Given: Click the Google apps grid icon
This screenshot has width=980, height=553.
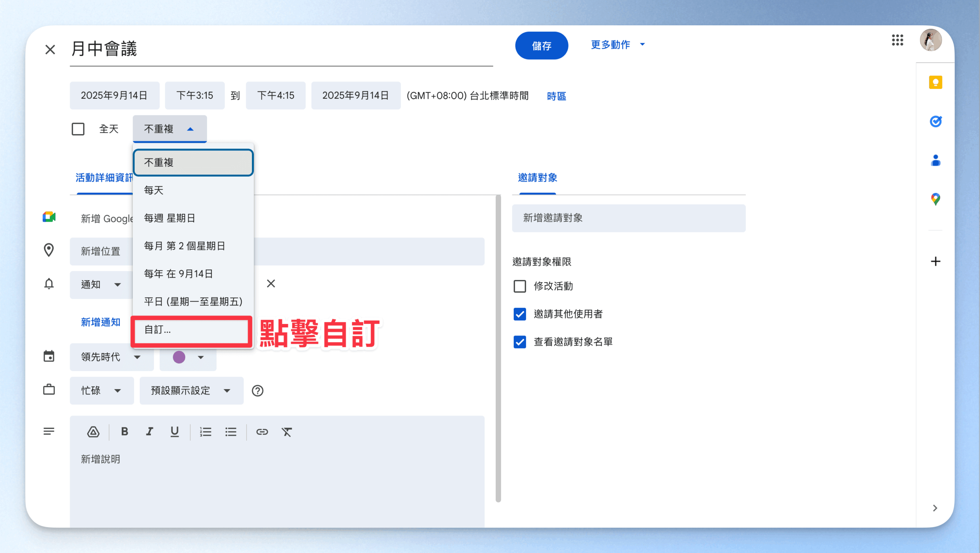Looking at the screenshot, I should [897, 40].
